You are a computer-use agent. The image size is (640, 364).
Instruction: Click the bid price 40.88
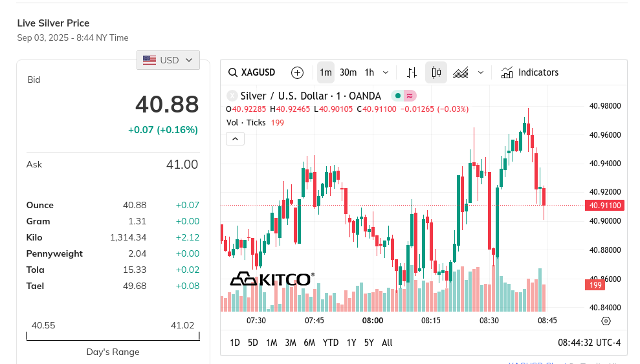click(x=167, y=104)
